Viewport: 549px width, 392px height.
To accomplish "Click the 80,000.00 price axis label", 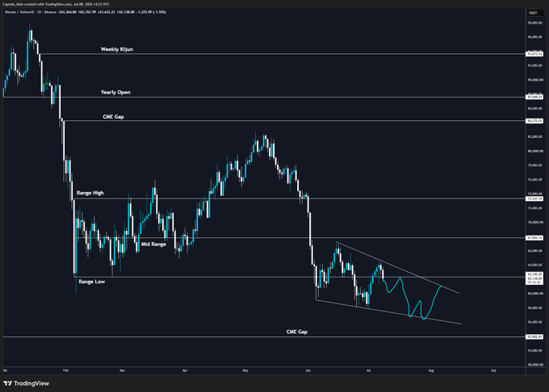I will tap(535, 151).
